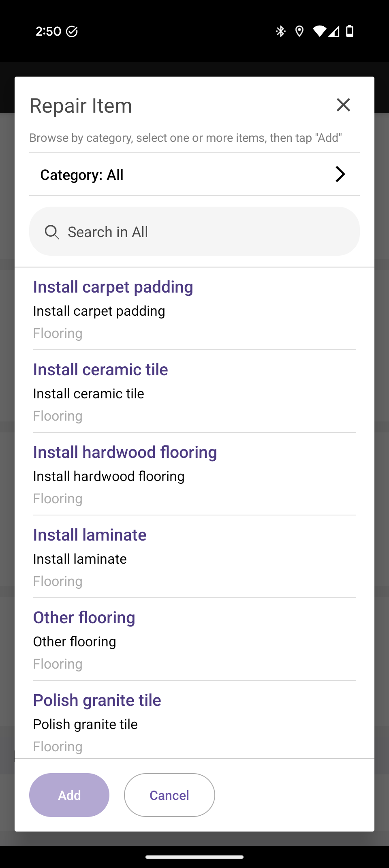The height and width of the screenshot is (868, 389).
Task: Tap the Wi-Fi status bar icon
Action: click(x=319, y=31)
